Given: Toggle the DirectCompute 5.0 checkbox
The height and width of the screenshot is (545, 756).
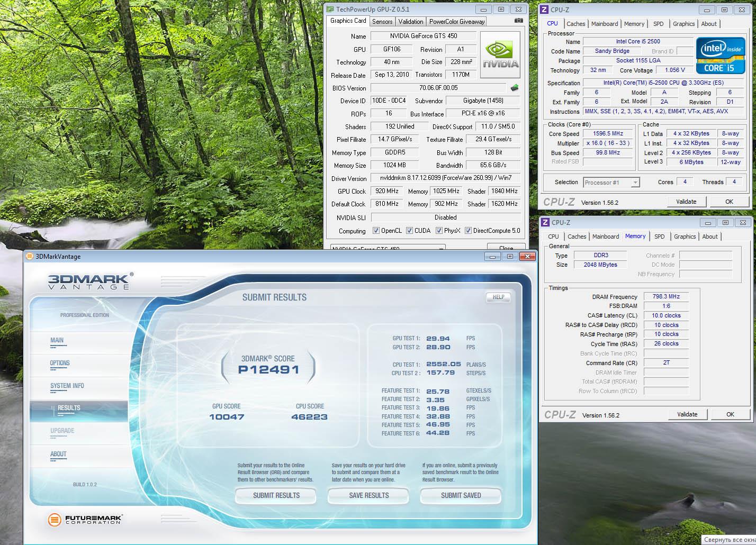Looking at the screenshot, I should click(468, 231).
